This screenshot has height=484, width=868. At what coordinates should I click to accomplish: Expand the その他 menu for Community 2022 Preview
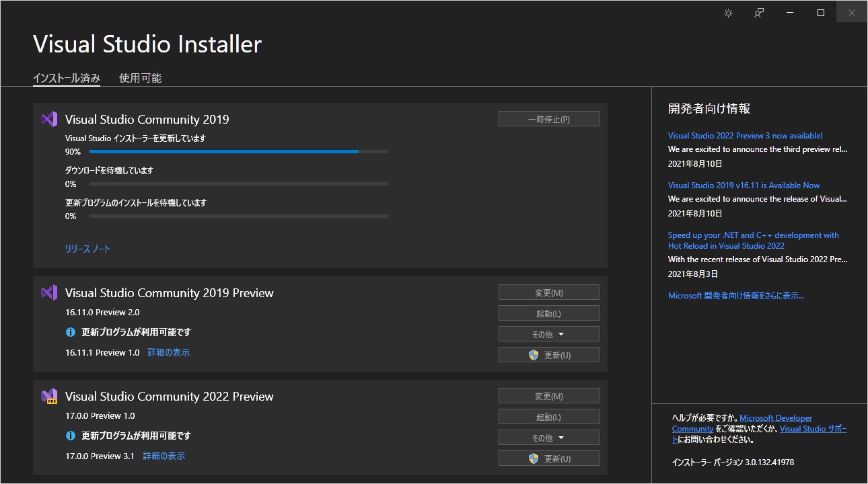(x=548, y=437)
